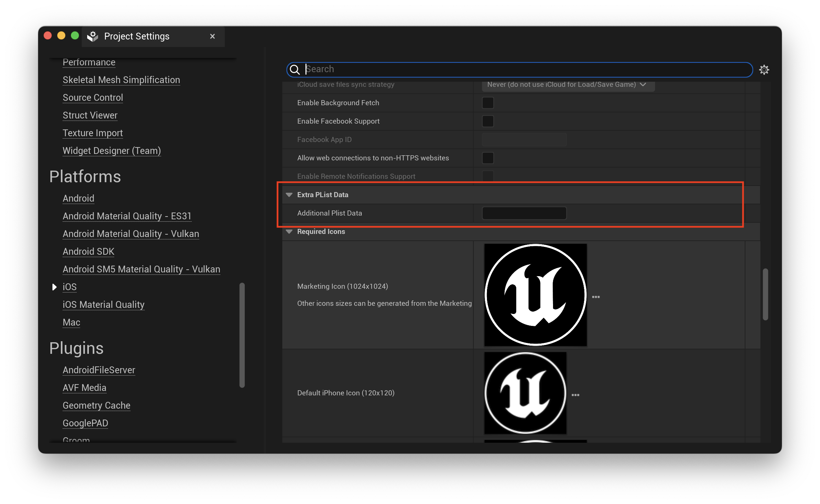Click the settings panel vertical scrollbar
Viewport: 820px width, 504px height.
point(766,295)
